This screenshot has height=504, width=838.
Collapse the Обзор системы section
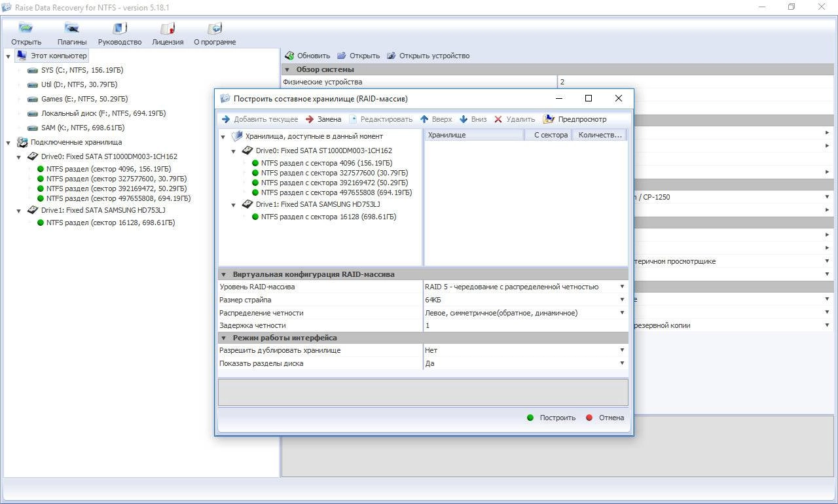click(287, 70)
